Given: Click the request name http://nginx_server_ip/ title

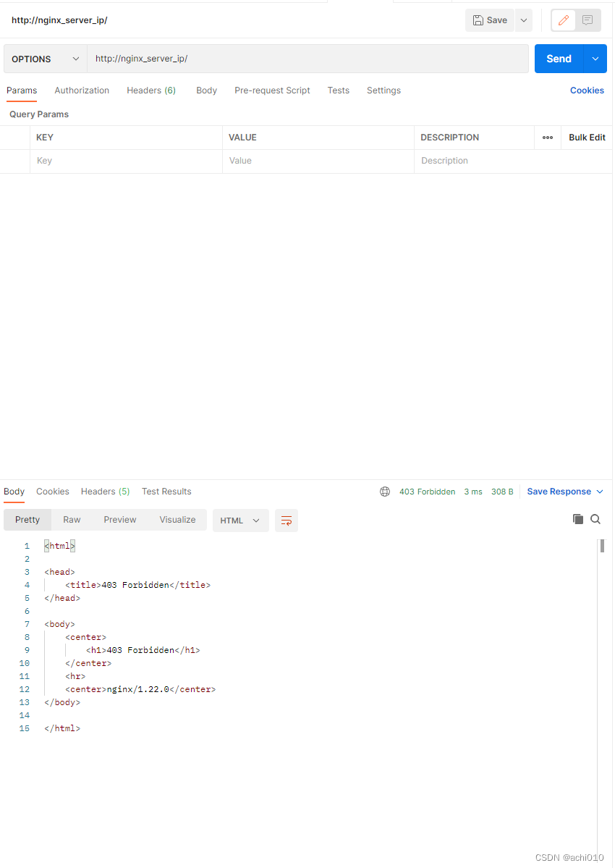Looking at the screenshot, I should click(x=59, y=20).
